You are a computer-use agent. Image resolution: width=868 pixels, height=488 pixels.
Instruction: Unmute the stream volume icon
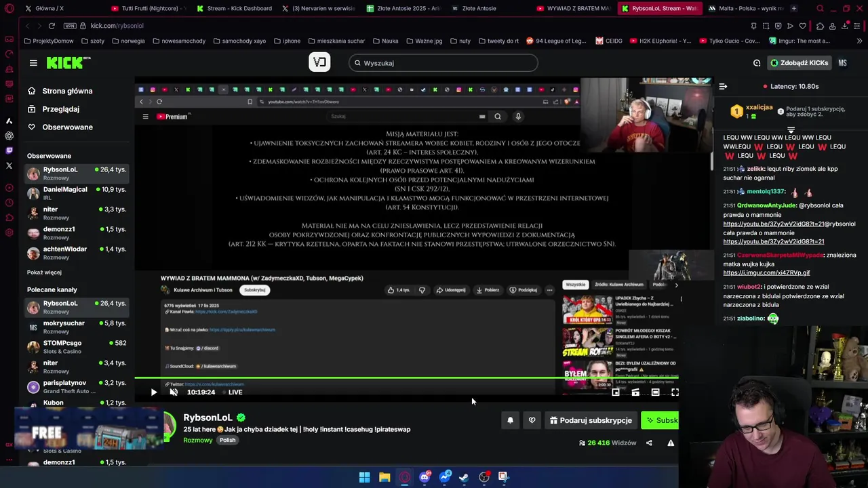click(x=174, y=392)
